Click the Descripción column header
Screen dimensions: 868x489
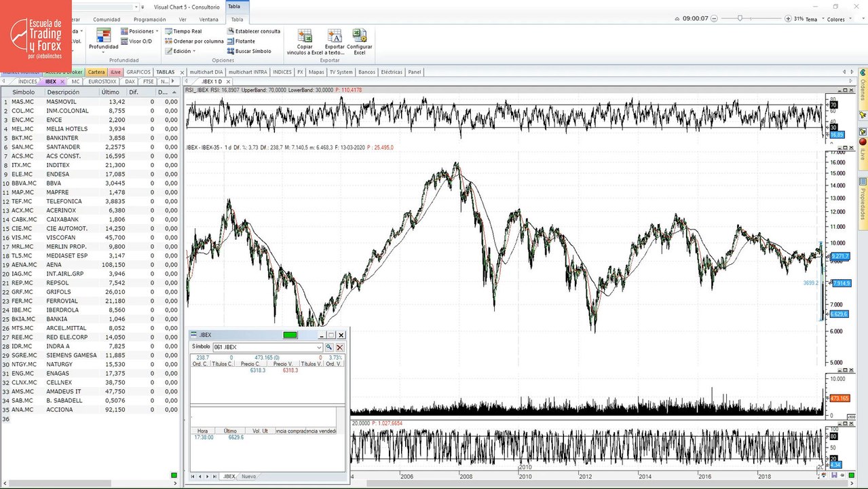71,92
